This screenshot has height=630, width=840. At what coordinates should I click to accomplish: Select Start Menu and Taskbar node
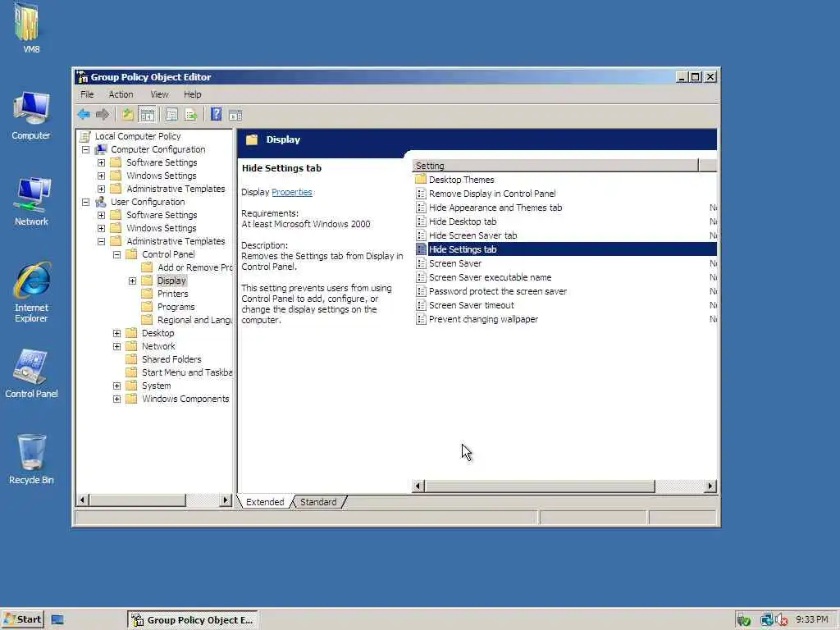click(186, 372)
